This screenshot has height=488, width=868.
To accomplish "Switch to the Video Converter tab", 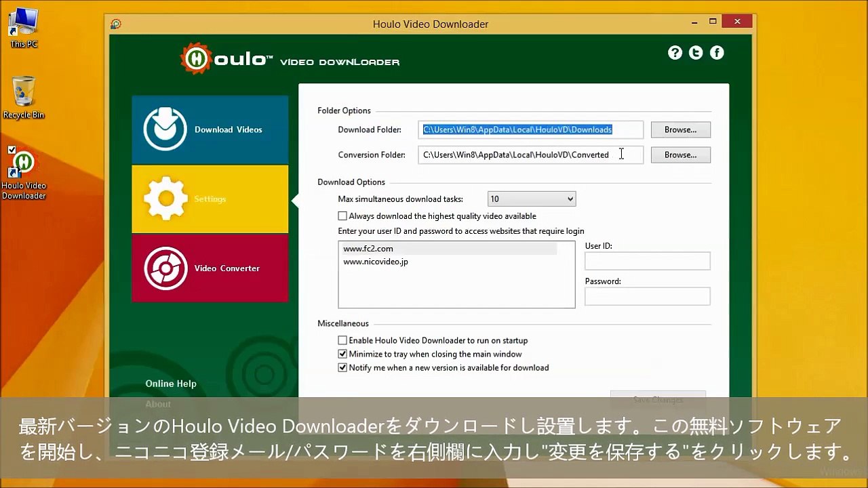I will coord(210,268).
